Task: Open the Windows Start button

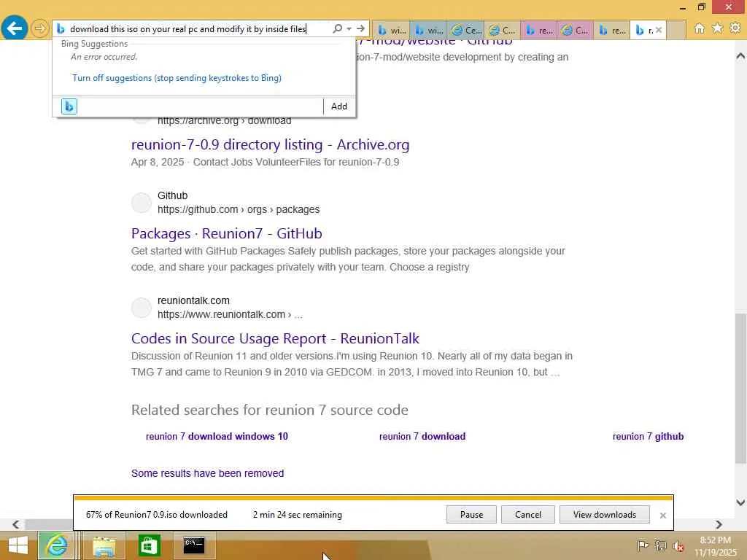Action: click(x=18, y=545)
